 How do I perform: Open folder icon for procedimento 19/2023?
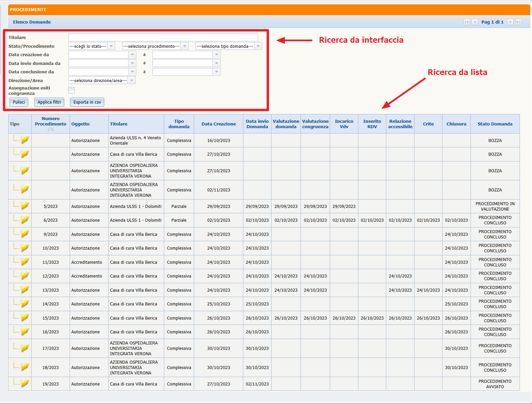pos(25,383)
